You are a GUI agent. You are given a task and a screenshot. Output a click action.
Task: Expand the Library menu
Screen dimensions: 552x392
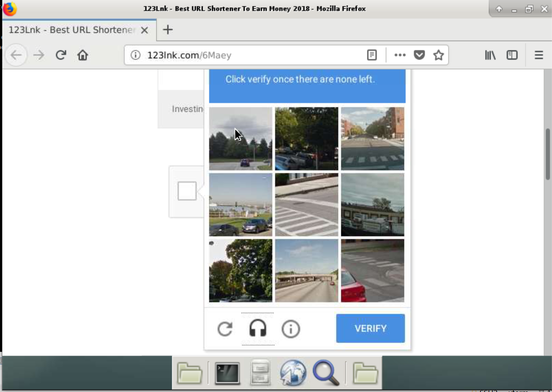pos(490,55)
